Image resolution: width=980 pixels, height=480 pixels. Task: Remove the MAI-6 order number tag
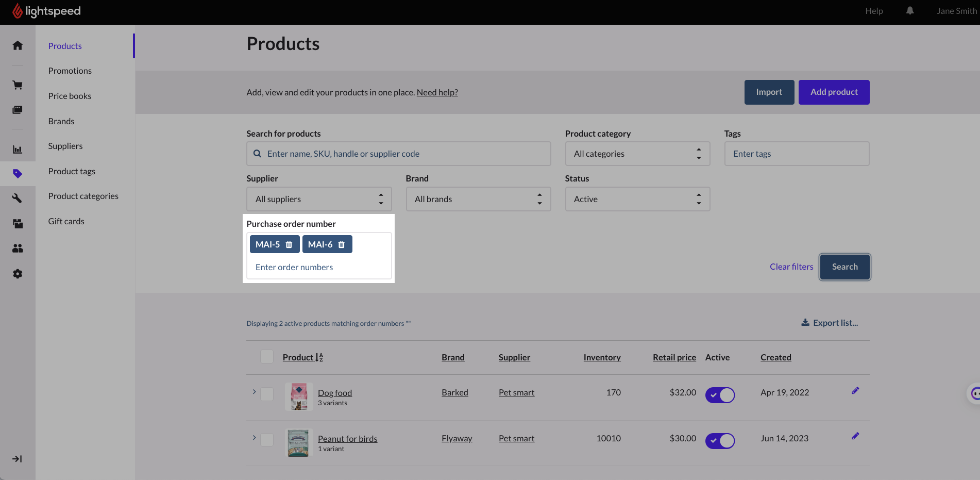point(342,244)
